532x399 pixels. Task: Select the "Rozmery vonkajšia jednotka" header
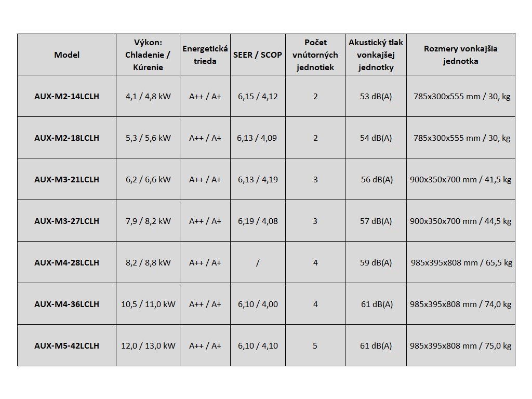460,55
